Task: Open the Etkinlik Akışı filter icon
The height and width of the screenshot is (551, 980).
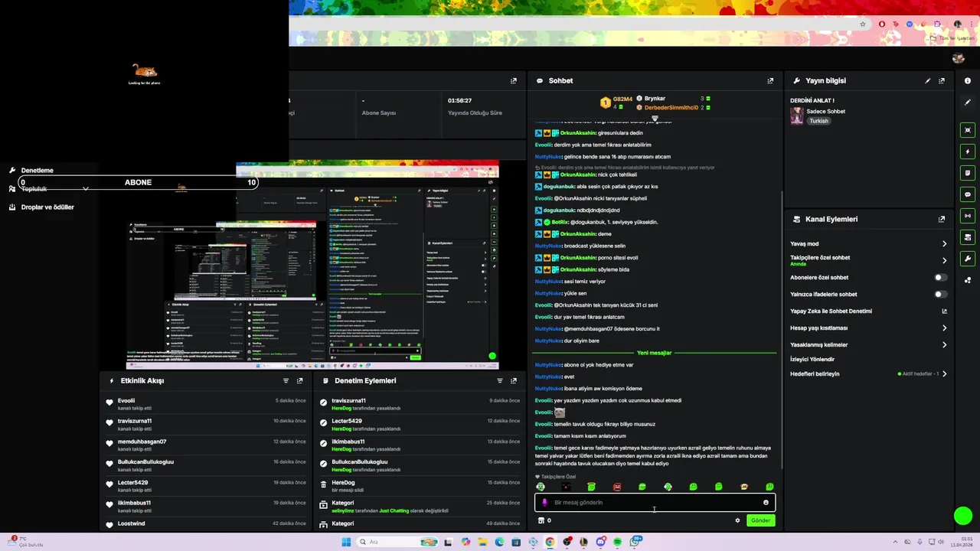Action: click(x=286, y=380)
